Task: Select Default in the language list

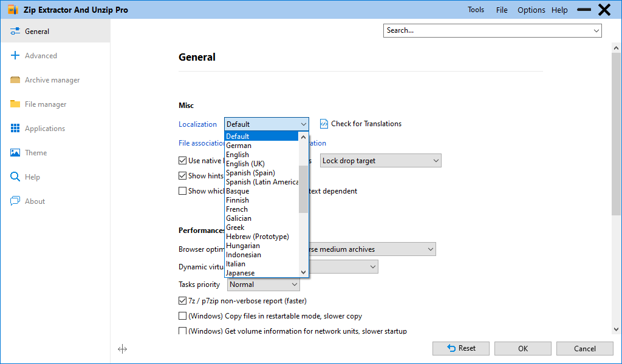Action: click(261, 136)
